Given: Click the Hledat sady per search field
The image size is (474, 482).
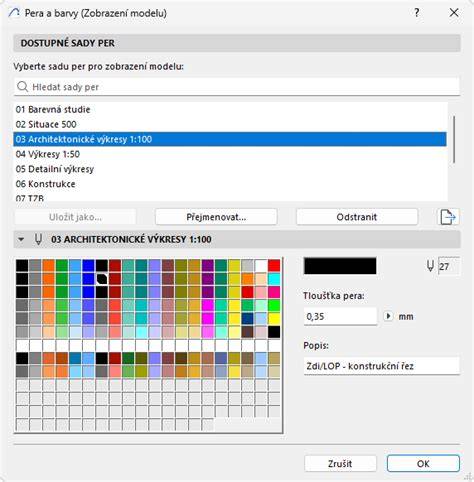Looking at the screenshot, I should [237, 87].
